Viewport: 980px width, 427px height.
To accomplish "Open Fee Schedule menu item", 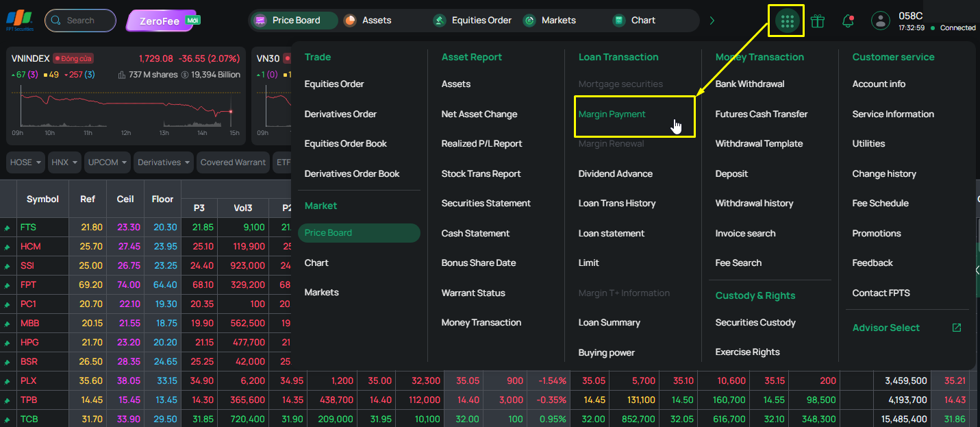I will [881, 204].
